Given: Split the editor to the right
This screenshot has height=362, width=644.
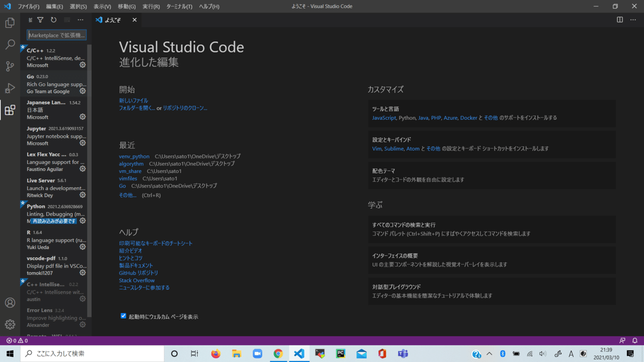Looking at the screenshot, I should click(620, 20).
